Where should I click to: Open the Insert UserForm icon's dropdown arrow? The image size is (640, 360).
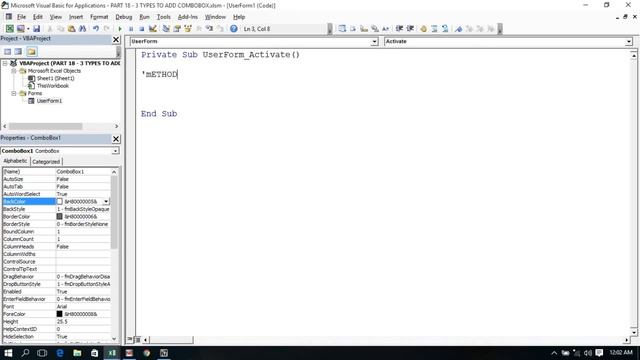[x=28, y=29]
